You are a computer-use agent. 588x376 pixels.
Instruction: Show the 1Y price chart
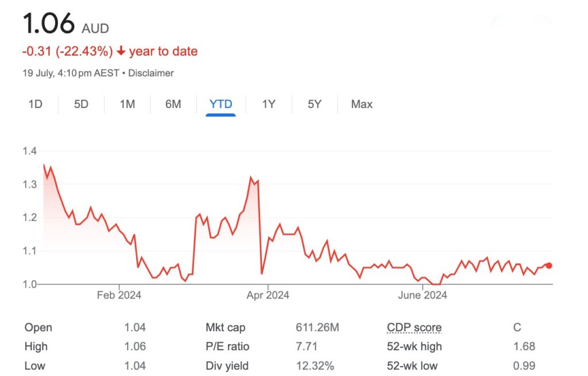click(269, 104)
